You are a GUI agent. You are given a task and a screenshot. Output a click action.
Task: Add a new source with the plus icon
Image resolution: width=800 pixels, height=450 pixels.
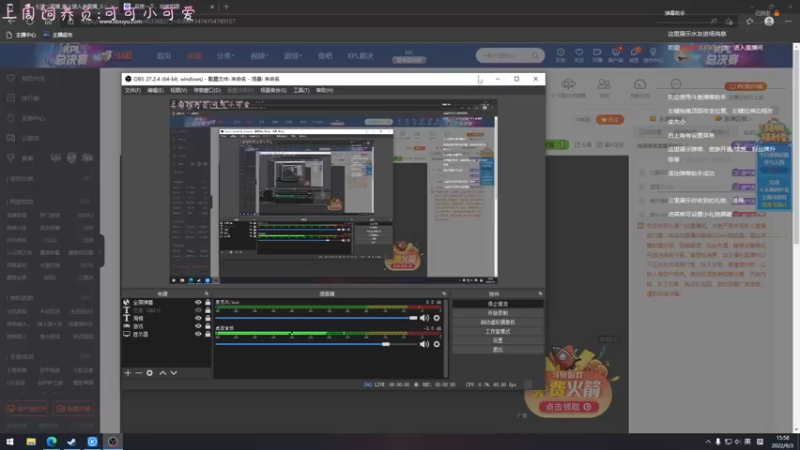[x=128, y=373]
